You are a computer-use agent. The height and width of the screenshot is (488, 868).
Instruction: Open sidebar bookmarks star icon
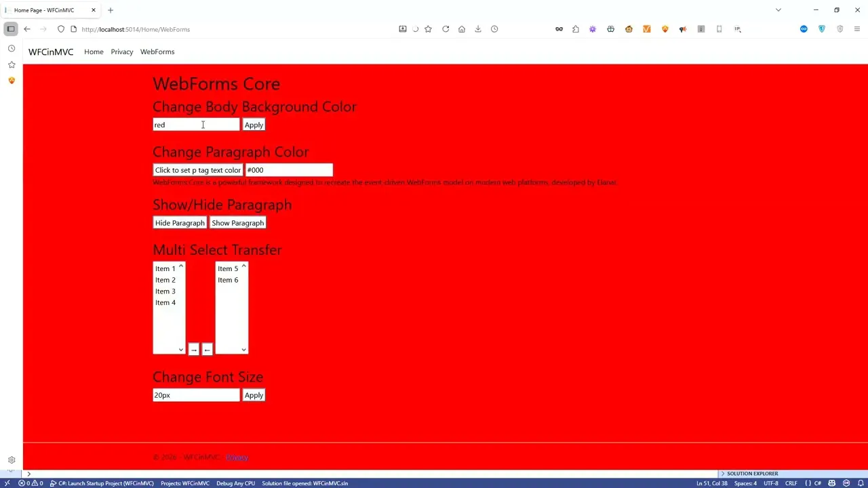[12, 64]
